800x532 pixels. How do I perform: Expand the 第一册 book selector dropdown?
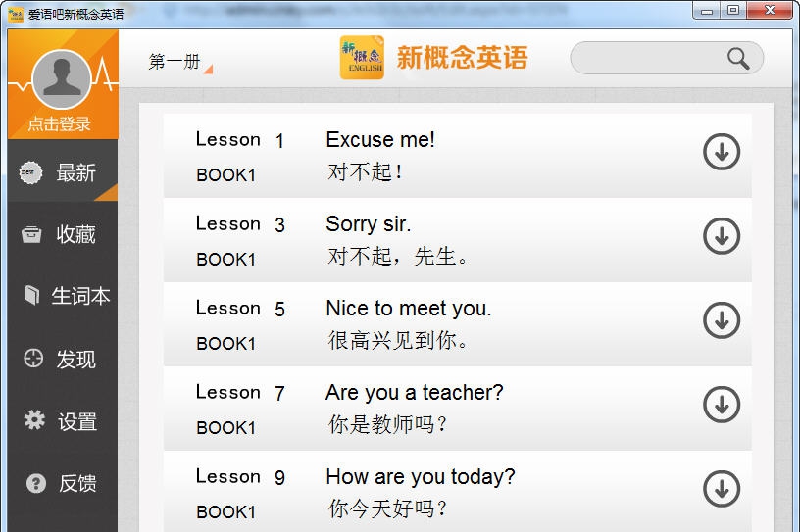(180, 63)
